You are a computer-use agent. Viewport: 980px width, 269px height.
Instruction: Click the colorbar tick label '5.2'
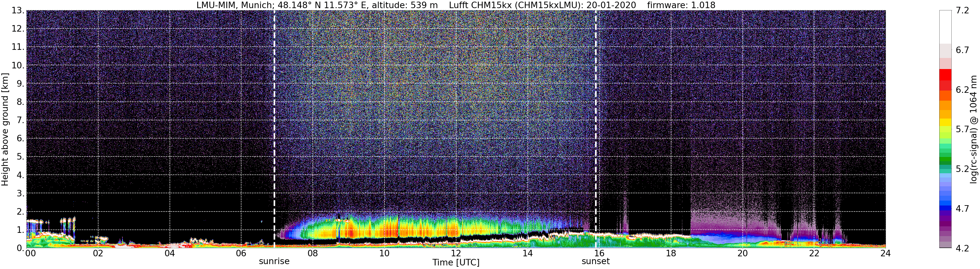(962, 169)
